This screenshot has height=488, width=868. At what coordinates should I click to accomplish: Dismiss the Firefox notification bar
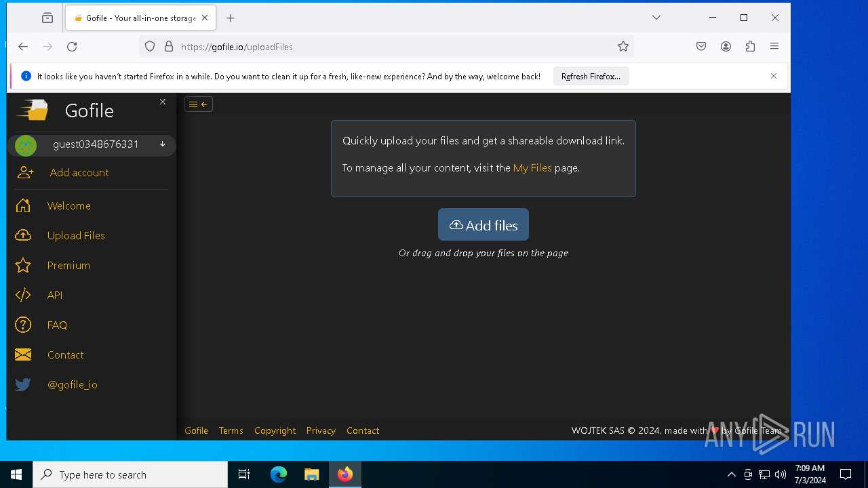tap(774, 76)
